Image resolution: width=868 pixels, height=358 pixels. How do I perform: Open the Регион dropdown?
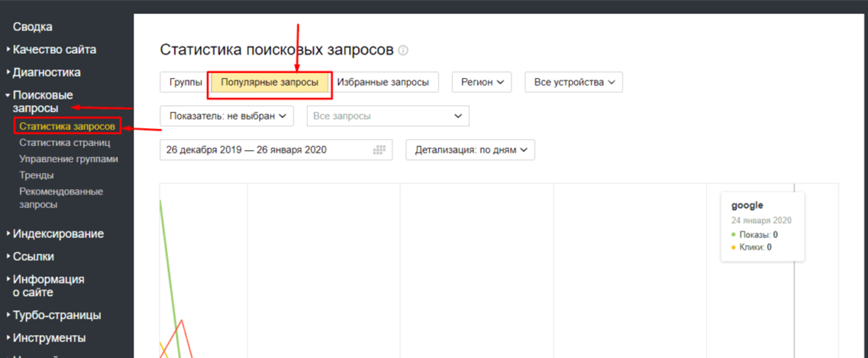481,82
